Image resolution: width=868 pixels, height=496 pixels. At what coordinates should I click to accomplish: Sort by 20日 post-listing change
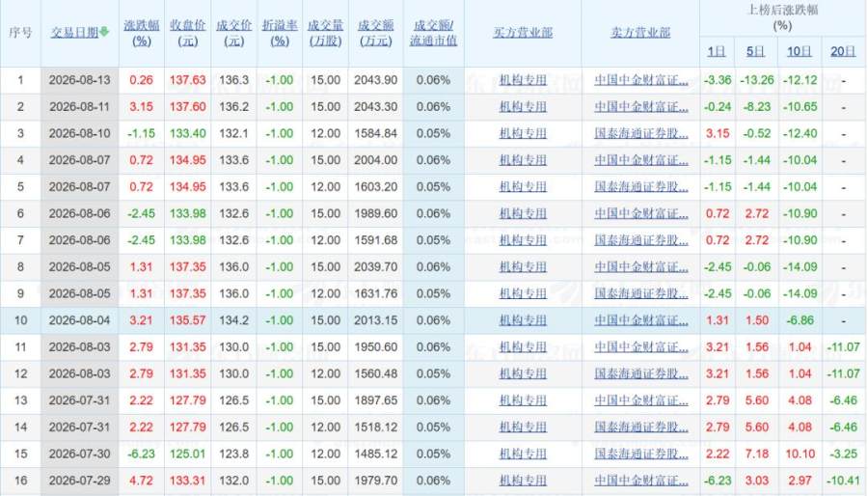tap(843, 51)
